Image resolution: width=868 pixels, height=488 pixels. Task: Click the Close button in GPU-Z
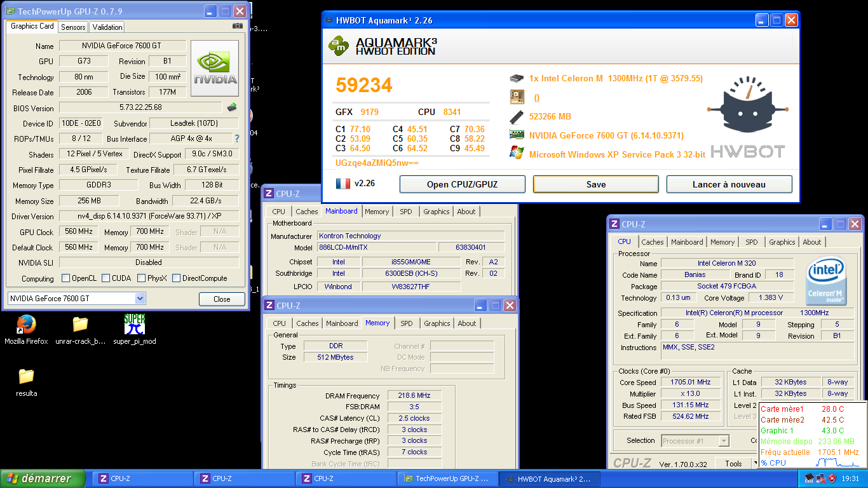coord(222,299)
